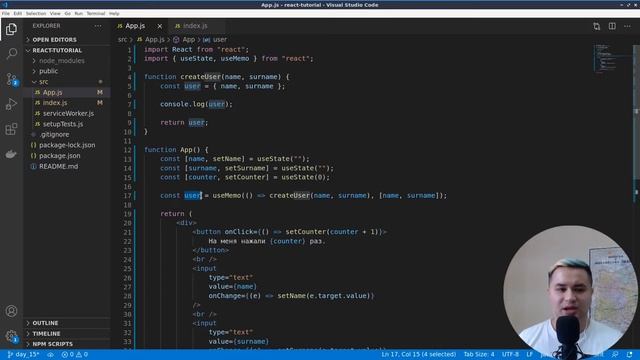The image size is (640, 360).
Task: Change the Tab Size: 4 indentation setting
Action: (479, 354)
